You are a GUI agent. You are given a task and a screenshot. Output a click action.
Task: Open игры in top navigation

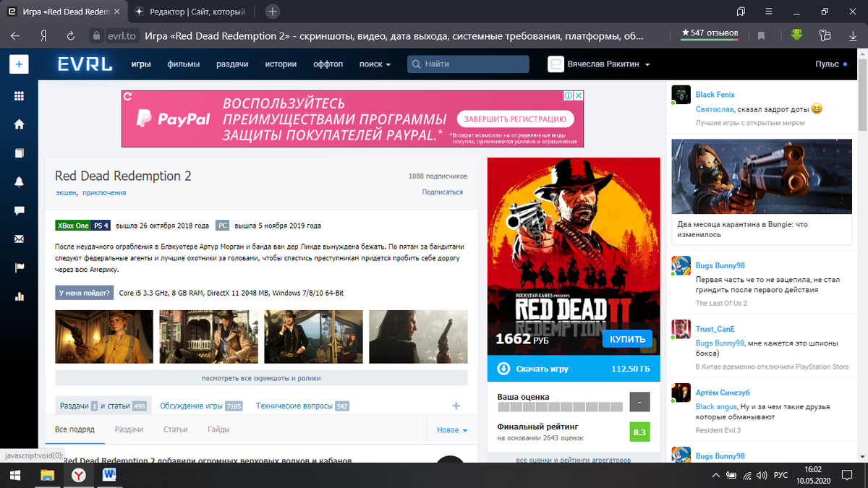[141, 64]
